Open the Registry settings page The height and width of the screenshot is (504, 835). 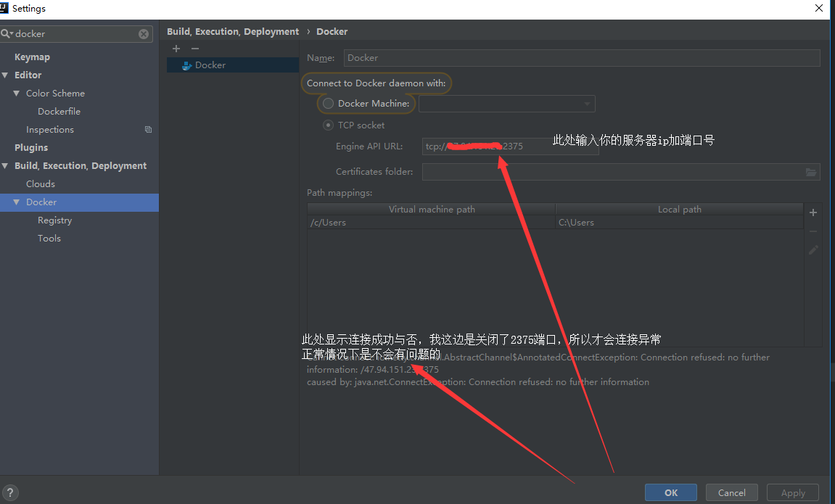tap(54, 220)
